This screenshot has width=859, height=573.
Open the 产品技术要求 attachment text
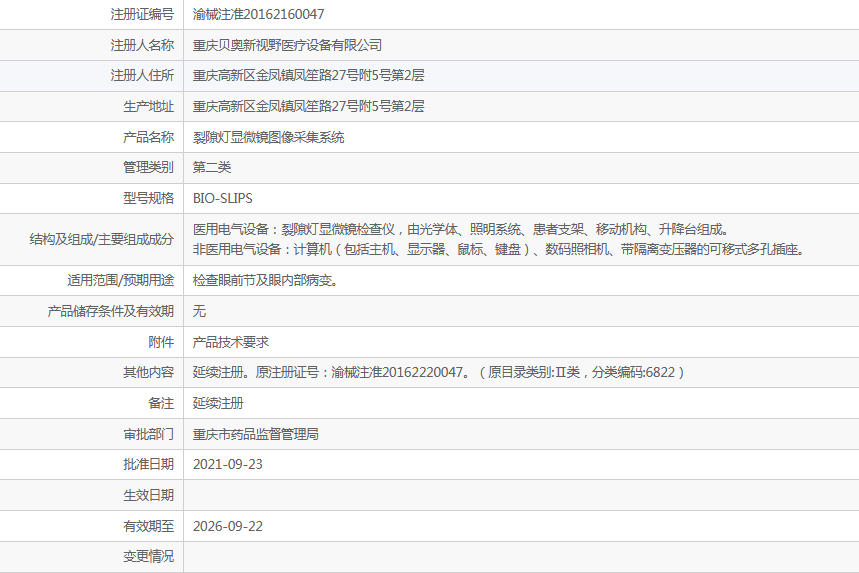231,342
